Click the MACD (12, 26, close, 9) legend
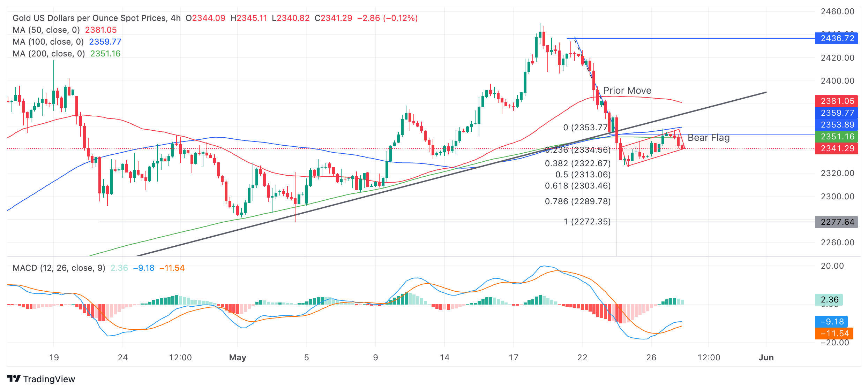Image resolution: width=868 pixels, height=391 pixels. point(59,268)
